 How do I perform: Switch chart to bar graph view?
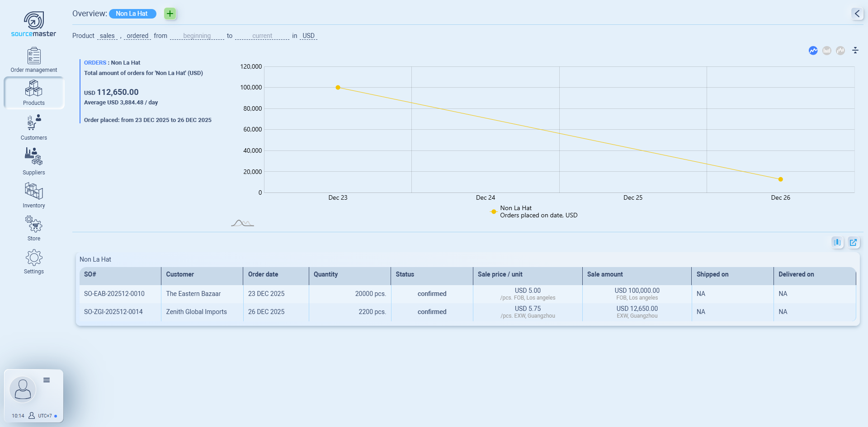[x=827, y=51]
